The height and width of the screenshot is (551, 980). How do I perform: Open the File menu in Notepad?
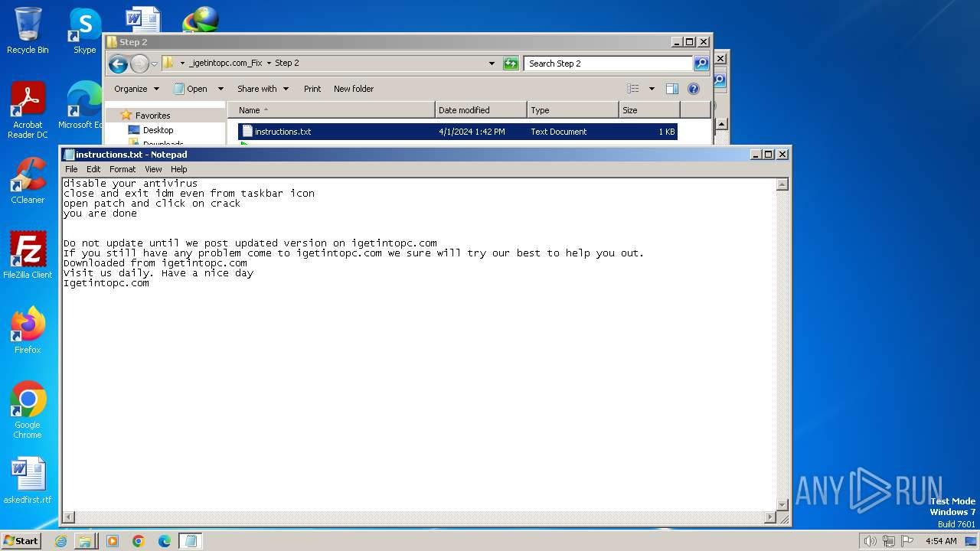(71, 169)
